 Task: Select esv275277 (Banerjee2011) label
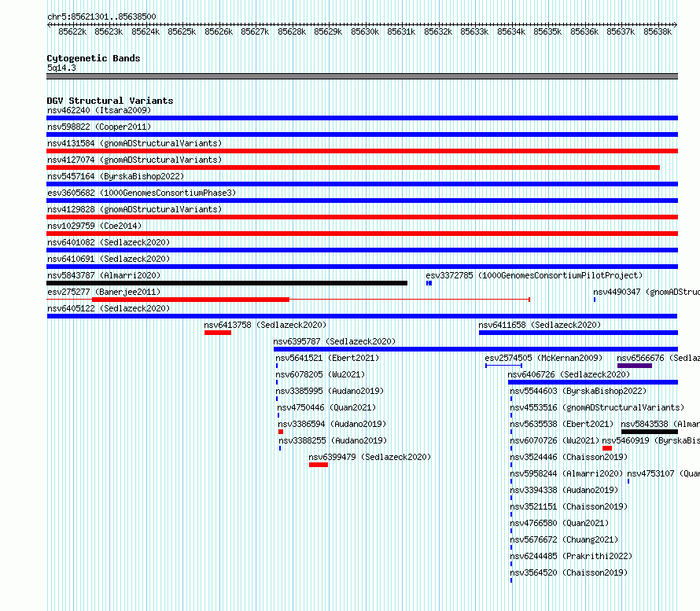[x=104, y=292]
